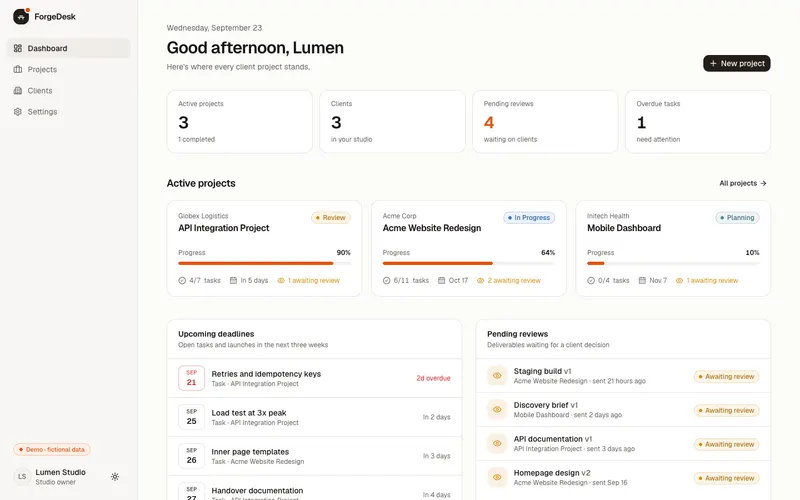Image resolution: width=800 pixels, height=500 pixels.
Task: Open the Projects menu item
Action: click(68, 69)
